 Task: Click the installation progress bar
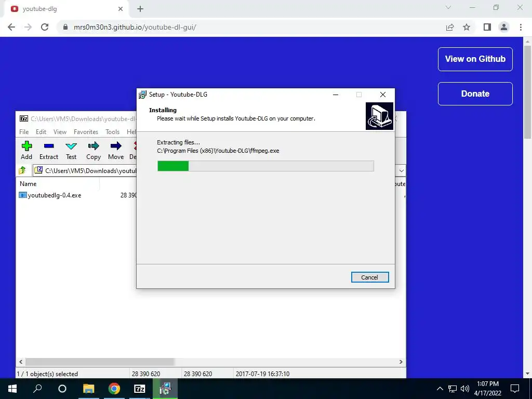pos(265,166)
